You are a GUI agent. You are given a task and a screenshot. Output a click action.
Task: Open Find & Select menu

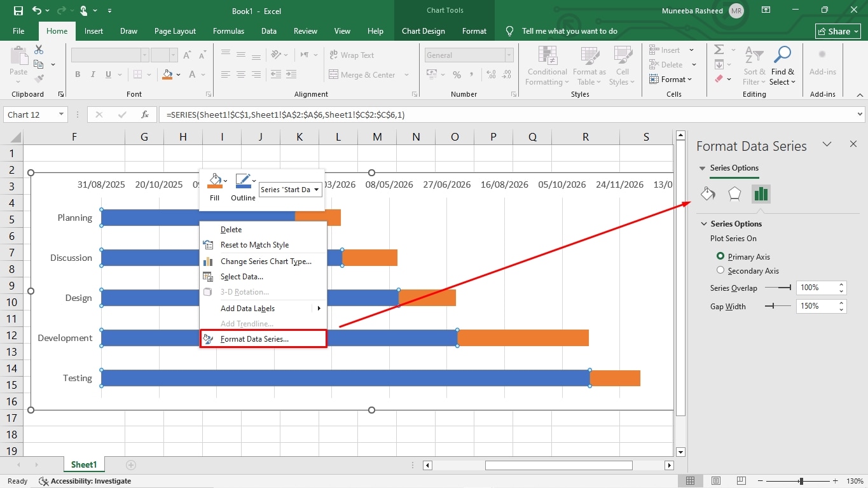pyautogui.click(x=782, y=66)
